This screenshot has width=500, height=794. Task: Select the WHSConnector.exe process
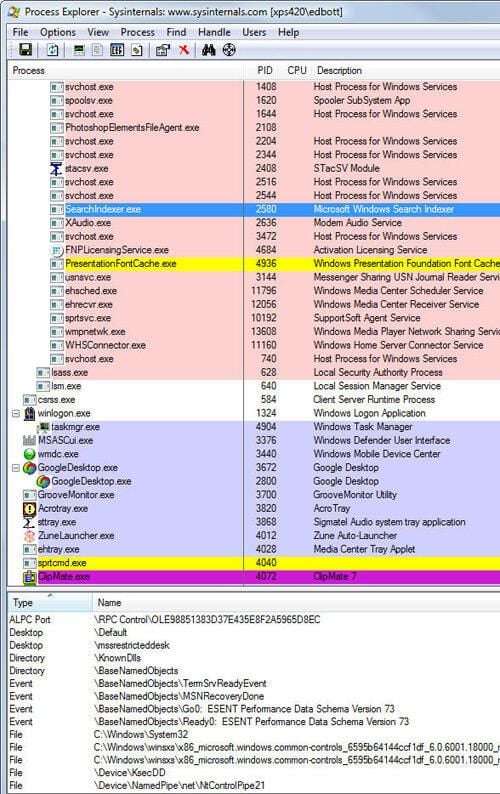coord(105,345)
